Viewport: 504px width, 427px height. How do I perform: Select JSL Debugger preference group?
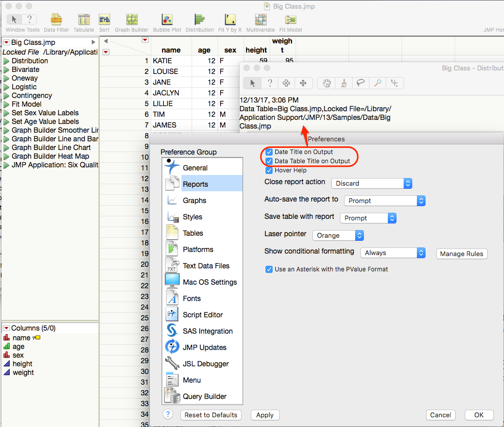pyautogui.click(x=203, y=364)
